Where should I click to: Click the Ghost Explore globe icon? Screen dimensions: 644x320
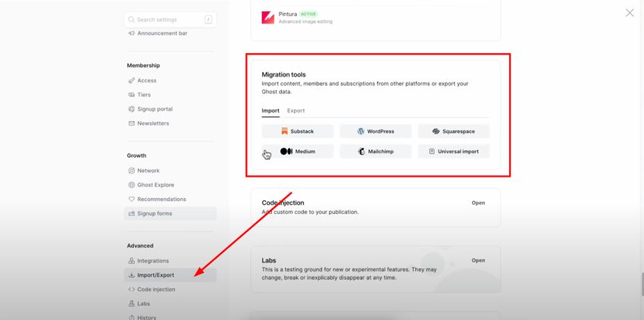tap(131, 185)
